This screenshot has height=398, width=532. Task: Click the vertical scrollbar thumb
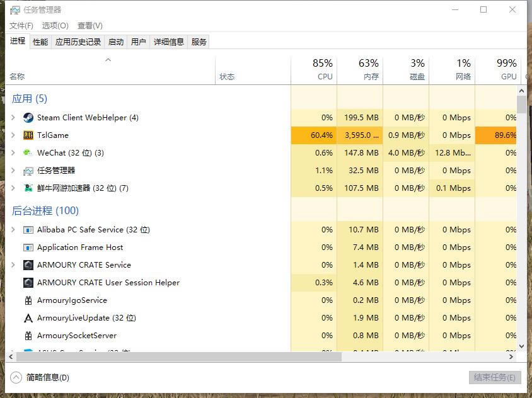pyautogui.click(x=521, y=105)
